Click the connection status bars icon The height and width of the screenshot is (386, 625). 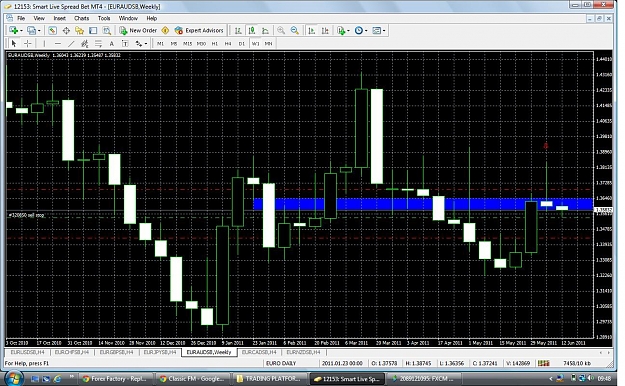543,363
